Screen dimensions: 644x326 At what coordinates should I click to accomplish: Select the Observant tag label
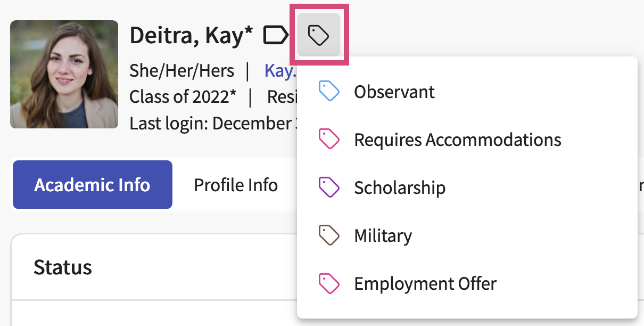point(394,92)
